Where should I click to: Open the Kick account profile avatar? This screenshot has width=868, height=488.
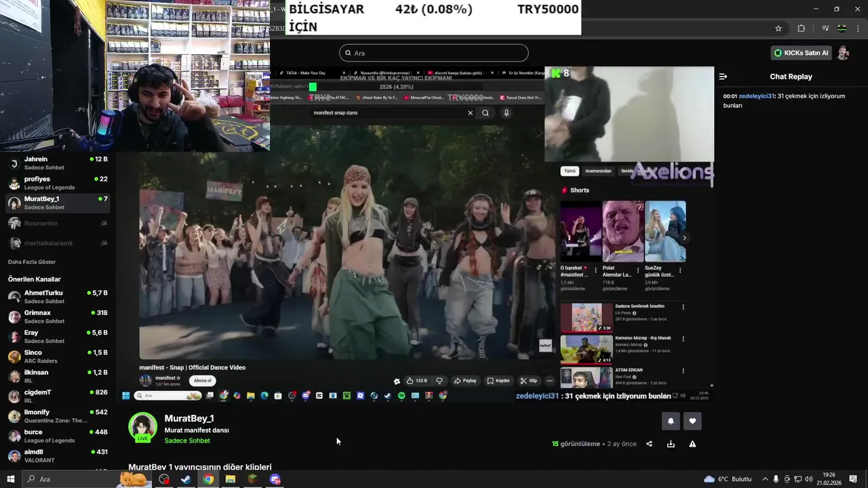click(843, 53)
